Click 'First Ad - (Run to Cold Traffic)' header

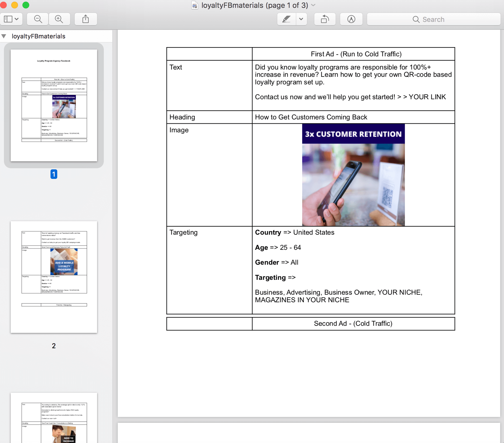point(356,54)
